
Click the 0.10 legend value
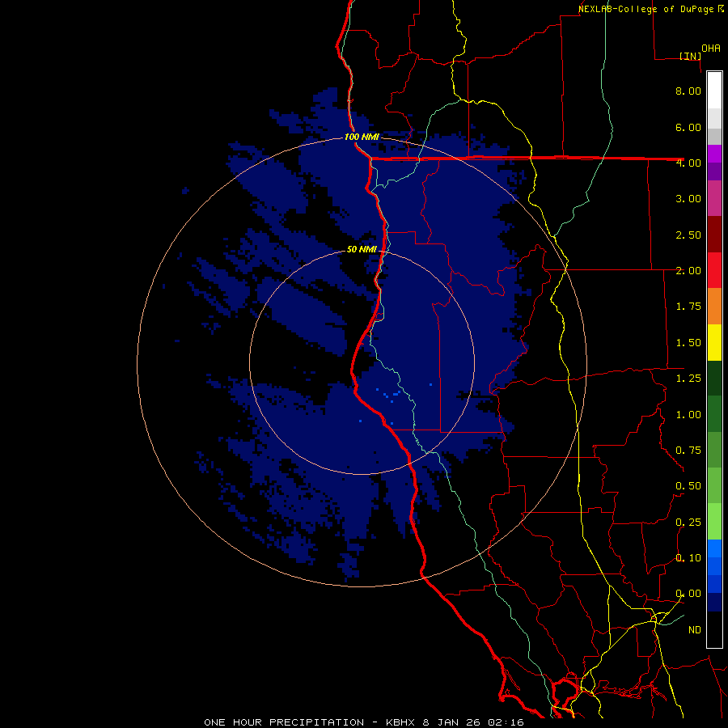tap(688, 558)
